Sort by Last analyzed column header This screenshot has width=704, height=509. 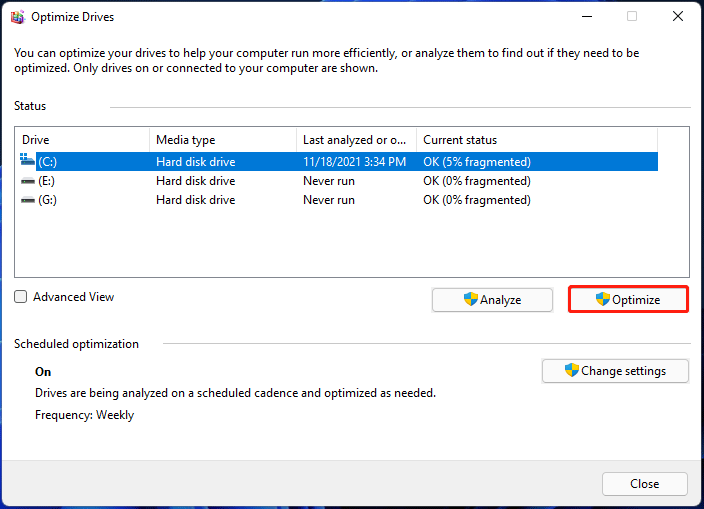[x=355, y=140]
